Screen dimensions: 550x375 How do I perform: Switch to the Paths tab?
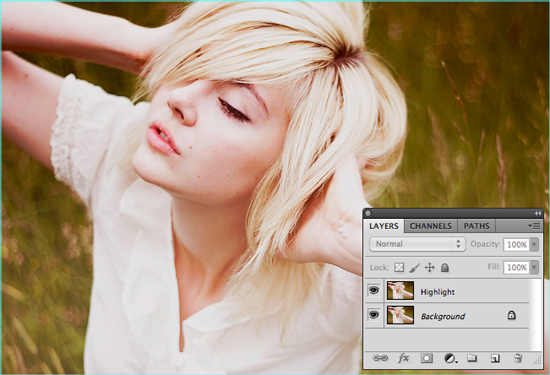pos(476,226)
